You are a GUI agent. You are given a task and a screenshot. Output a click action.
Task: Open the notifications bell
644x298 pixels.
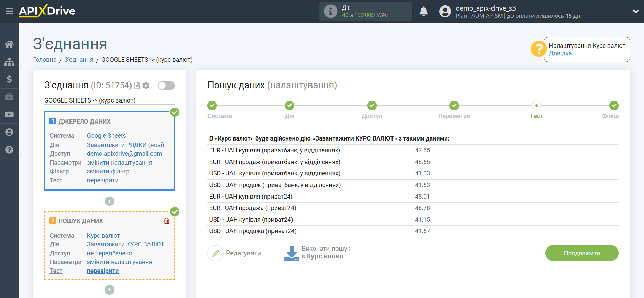click(424, 12)
